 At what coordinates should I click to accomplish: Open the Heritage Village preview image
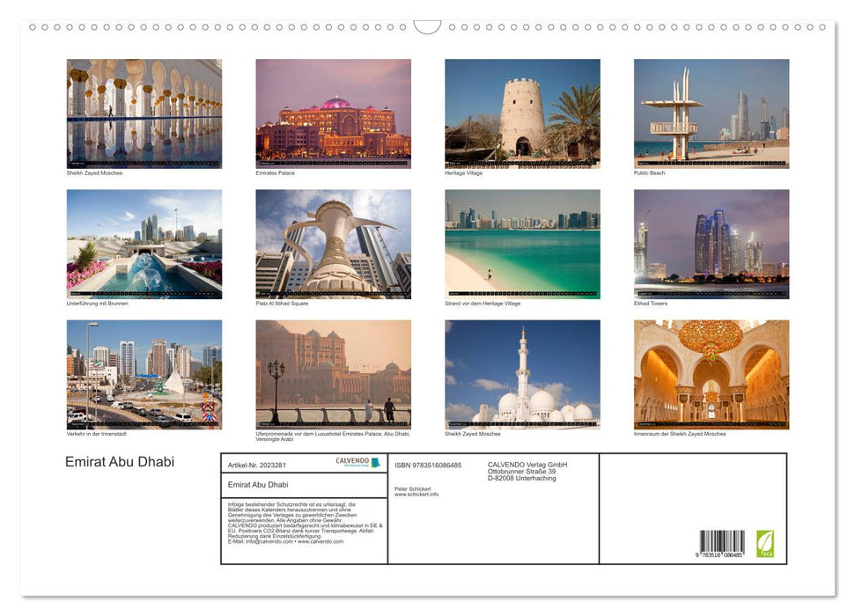[x=521, y=113]
